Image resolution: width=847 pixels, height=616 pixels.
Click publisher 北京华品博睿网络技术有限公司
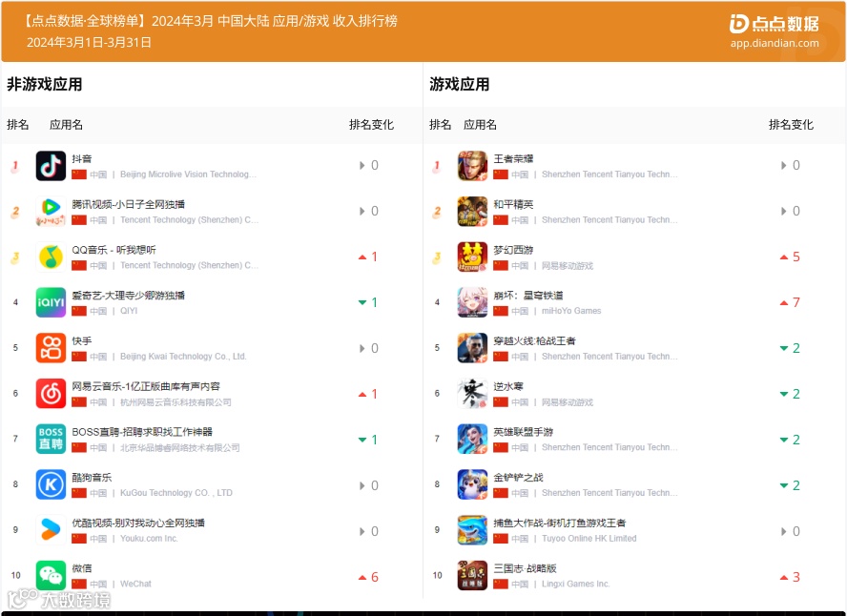pyautogui.click(x=179, y=447)
